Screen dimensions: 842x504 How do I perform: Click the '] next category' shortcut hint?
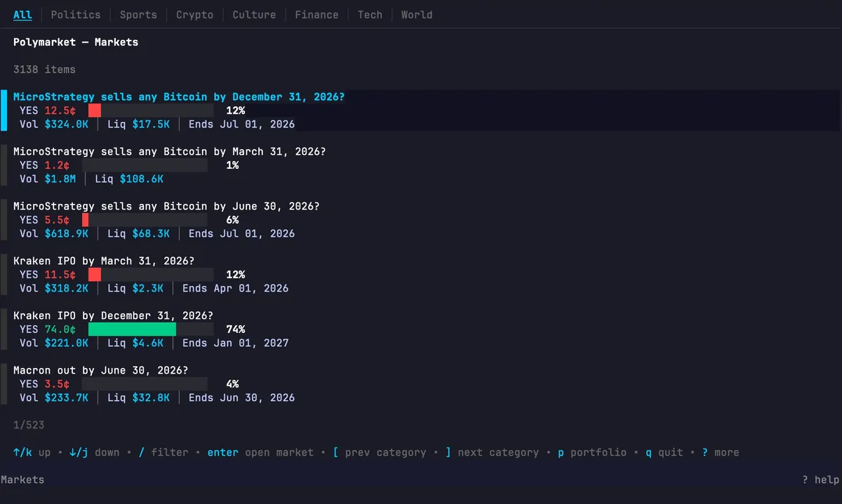pos(492,453)
